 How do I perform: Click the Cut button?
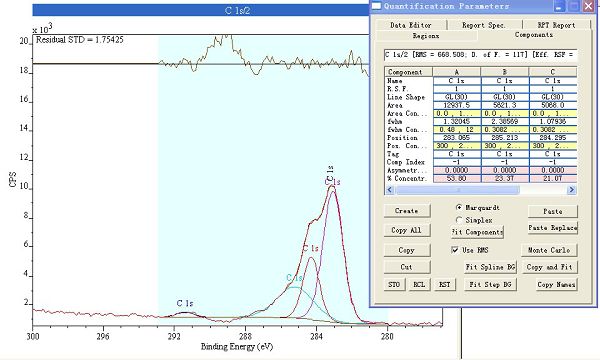click(x=407, y=267)
